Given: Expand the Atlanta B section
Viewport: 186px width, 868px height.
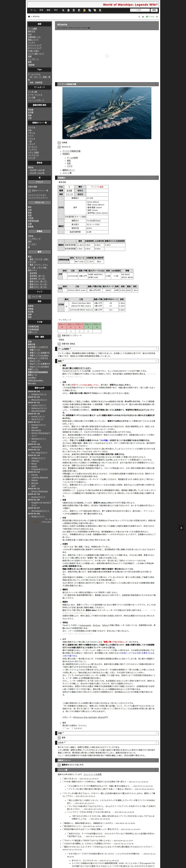Looking at the screenshot, I should coord(59,147).
